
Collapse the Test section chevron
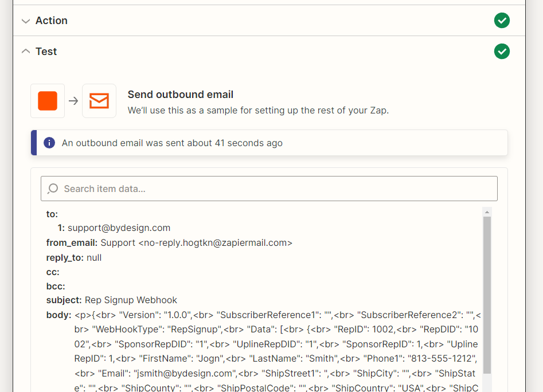[25, 52]
